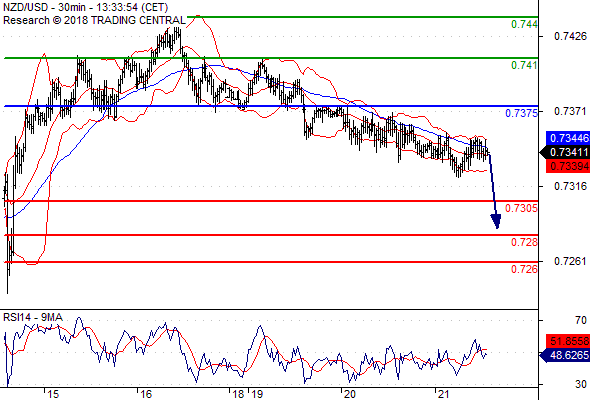This screenshot has width=590, height=400.
Task: Click the dark blue downward forecast arrow head
Action: (496, 221)
